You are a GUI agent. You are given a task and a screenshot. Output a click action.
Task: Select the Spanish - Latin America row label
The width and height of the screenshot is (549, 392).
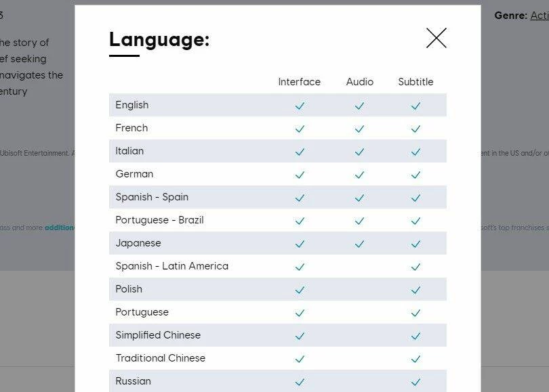171,266
